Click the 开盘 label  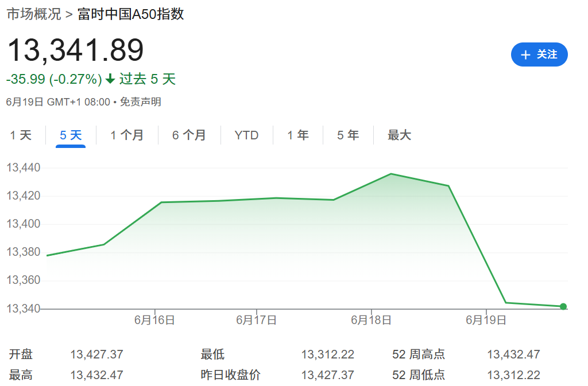[21, 354]
